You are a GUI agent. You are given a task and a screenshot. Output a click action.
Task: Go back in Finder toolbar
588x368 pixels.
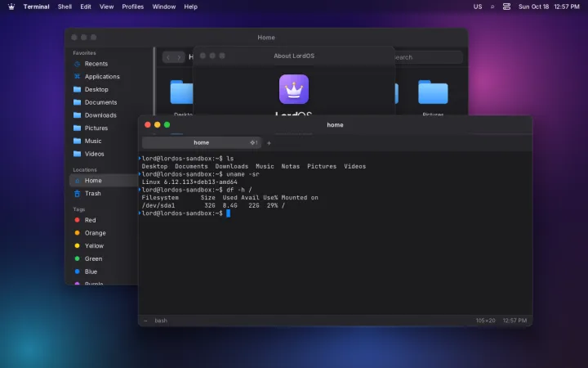pyautogui.click(x=168, y=57)
